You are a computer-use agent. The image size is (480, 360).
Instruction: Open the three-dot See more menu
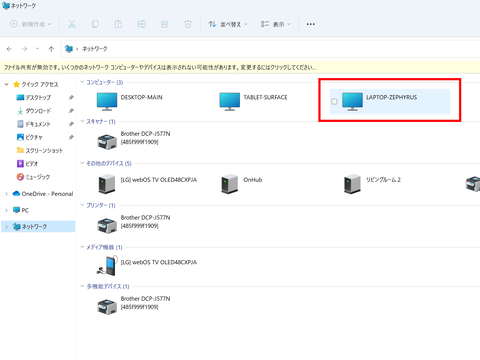tap(311, 24)
